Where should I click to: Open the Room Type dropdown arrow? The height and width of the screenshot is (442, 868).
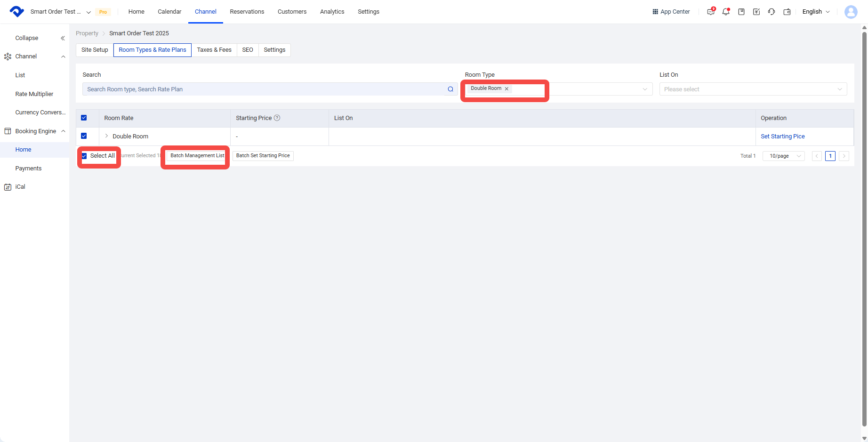tap(645, 89)
